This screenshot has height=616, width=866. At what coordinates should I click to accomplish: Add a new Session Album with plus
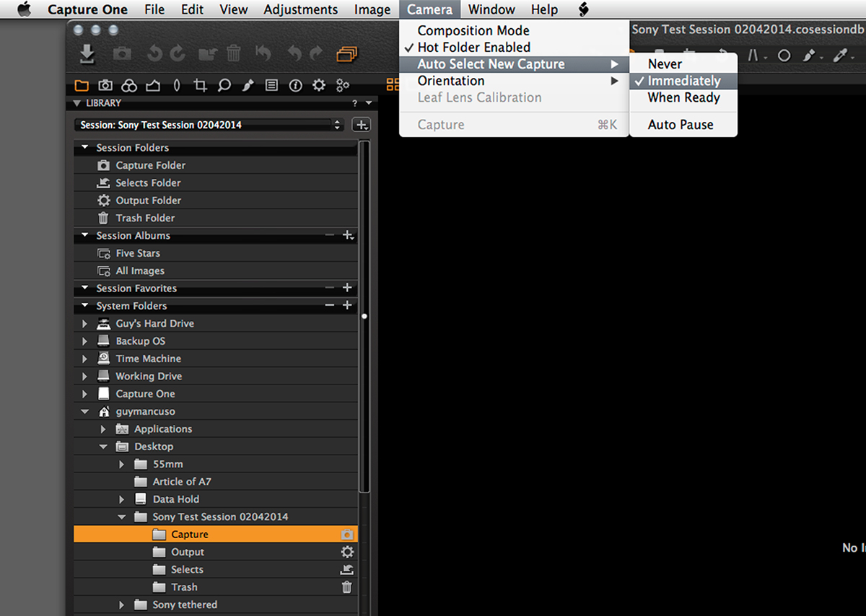348,236
